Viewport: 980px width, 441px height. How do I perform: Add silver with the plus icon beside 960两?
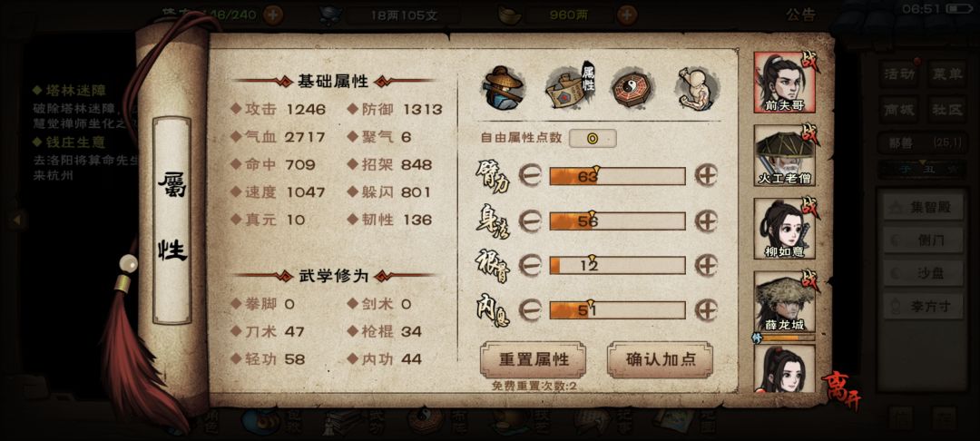627,15
